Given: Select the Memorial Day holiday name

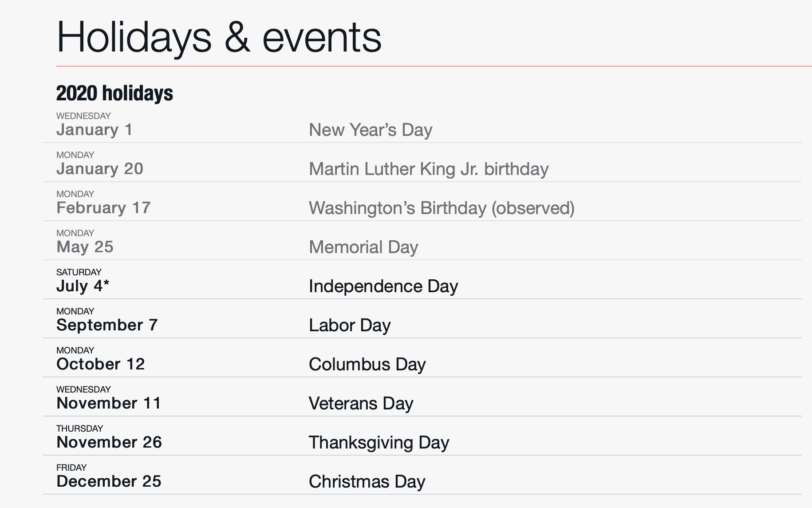Looking at the screenshot, I should 363,247.
